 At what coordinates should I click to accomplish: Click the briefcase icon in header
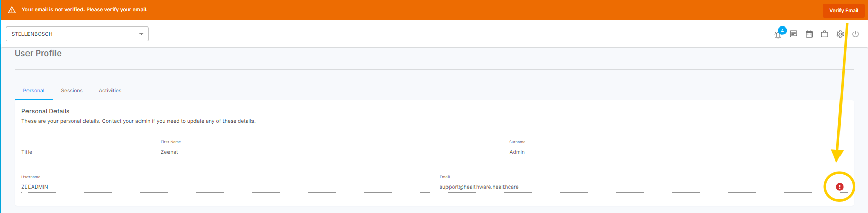coord(824,34)
